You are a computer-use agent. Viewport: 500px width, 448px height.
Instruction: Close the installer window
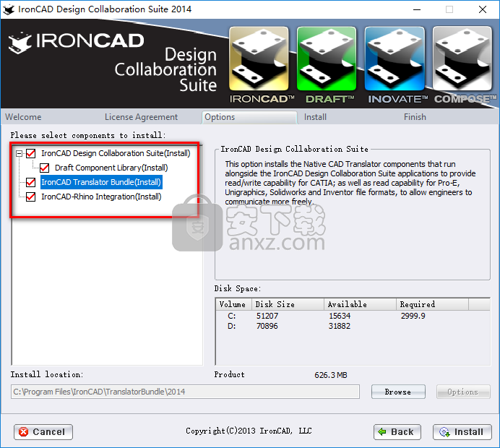tap(483, 9)
